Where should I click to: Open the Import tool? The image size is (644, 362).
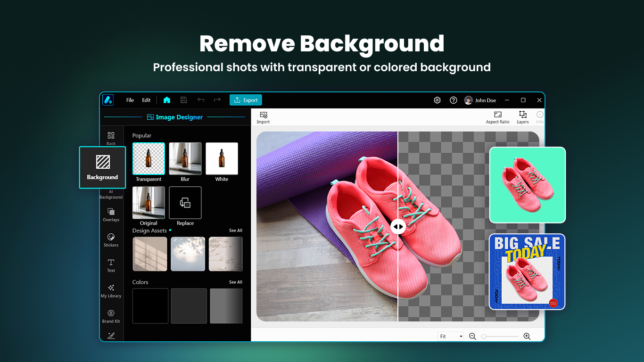click(263, 117)
